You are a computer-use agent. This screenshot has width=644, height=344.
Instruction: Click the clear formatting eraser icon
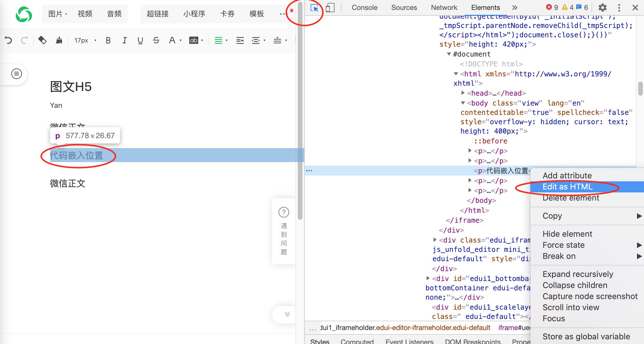(x=43, y=40)
